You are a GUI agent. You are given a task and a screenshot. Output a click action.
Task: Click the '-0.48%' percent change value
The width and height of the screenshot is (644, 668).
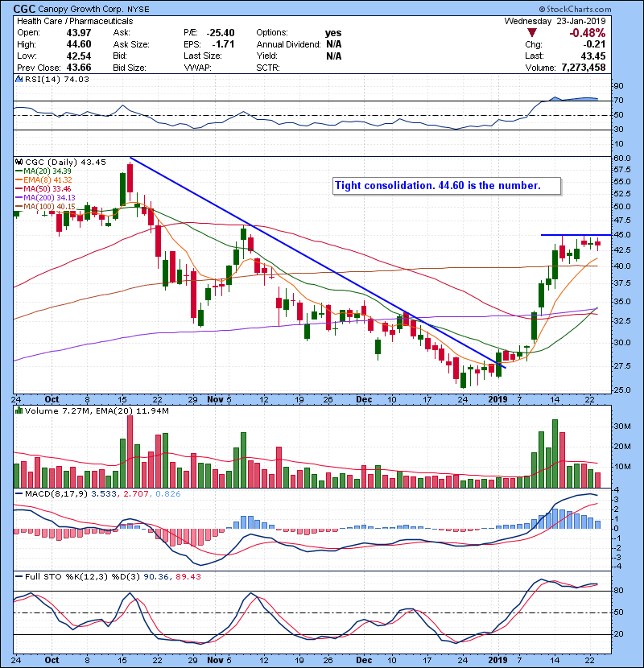click(588, 33)
